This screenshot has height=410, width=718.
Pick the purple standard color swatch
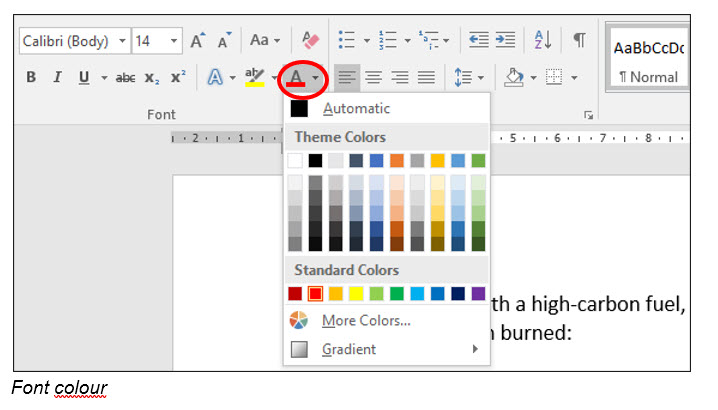coord(478,294)
